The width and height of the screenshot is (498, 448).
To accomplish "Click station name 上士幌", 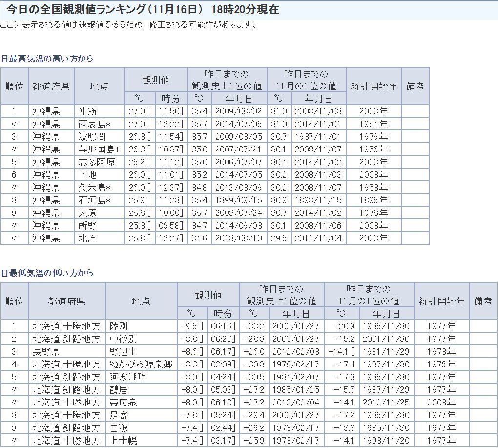I will click(x=123, y=441).
